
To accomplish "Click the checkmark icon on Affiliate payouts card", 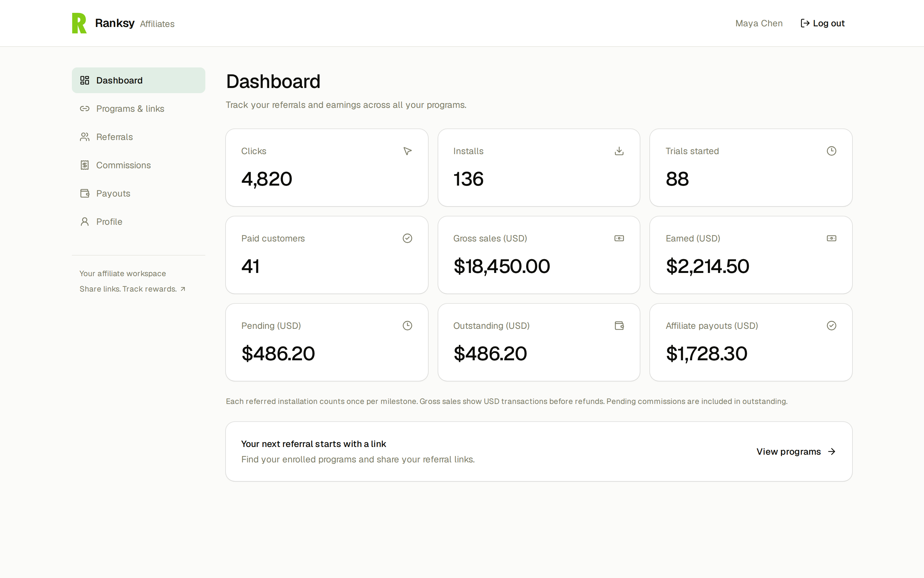I will coord(832,326).
